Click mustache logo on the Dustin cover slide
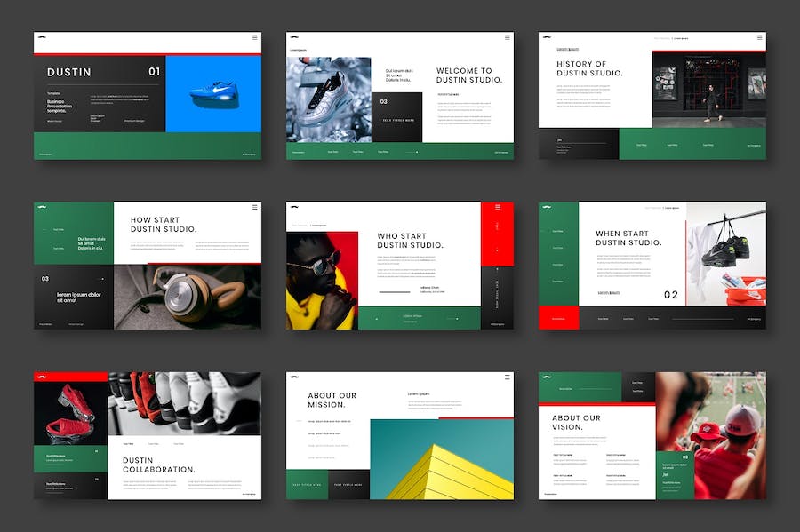Viewport: 800px width, 532px height. tap(44, 37)
